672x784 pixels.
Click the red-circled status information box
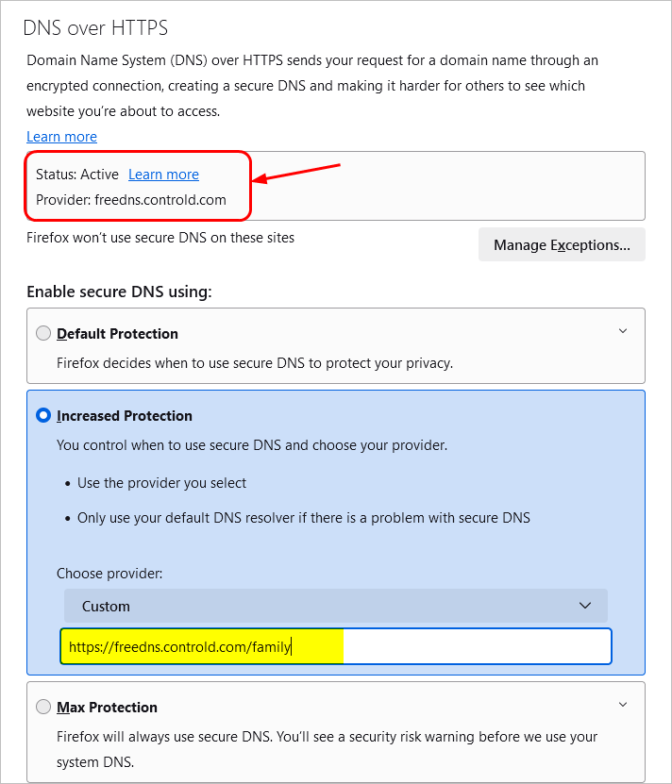[x=137, y=186]
